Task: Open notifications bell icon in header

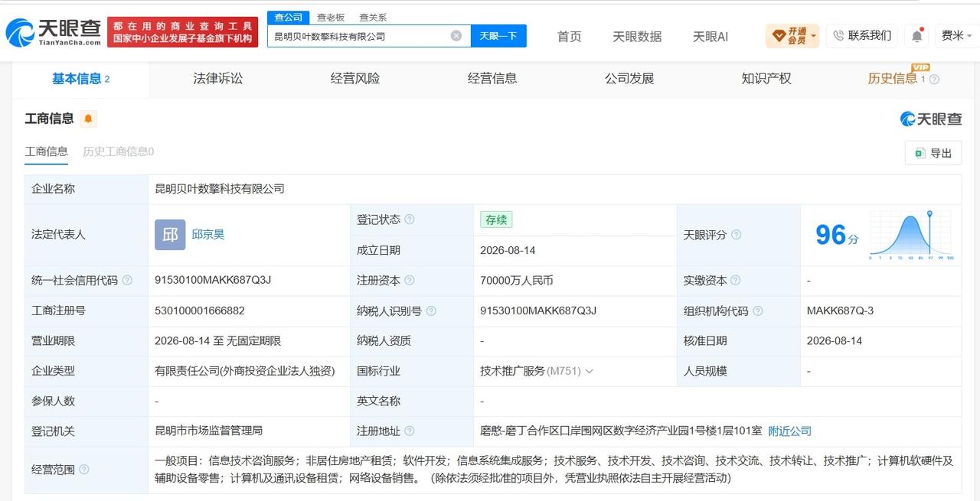Action: pyautogui.click(x=916, y=36)
